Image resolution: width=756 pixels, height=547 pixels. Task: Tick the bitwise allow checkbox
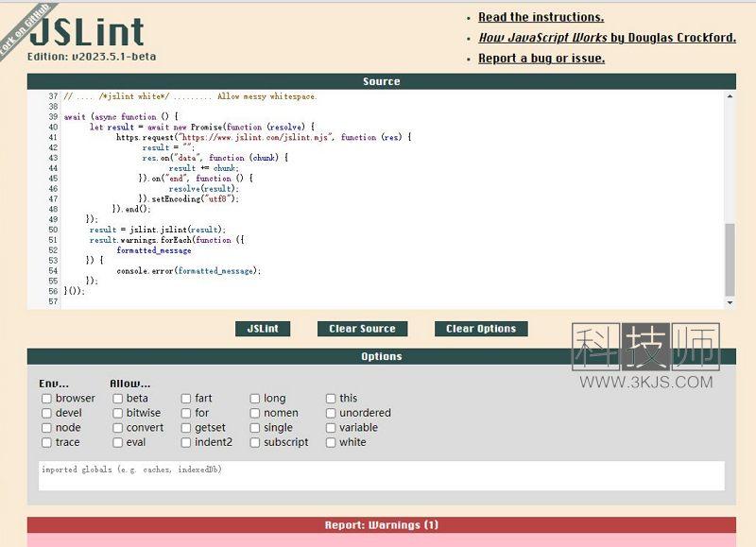117,413
